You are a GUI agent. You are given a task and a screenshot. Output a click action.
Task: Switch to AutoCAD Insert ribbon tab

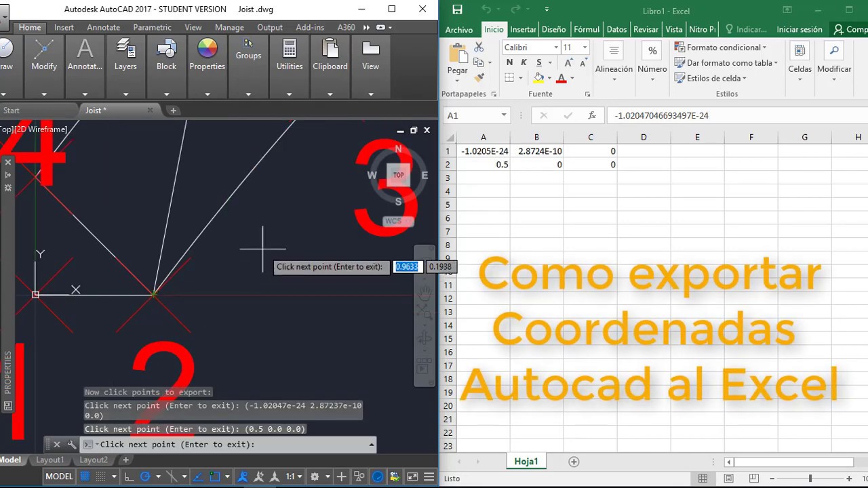coord(64,27)
